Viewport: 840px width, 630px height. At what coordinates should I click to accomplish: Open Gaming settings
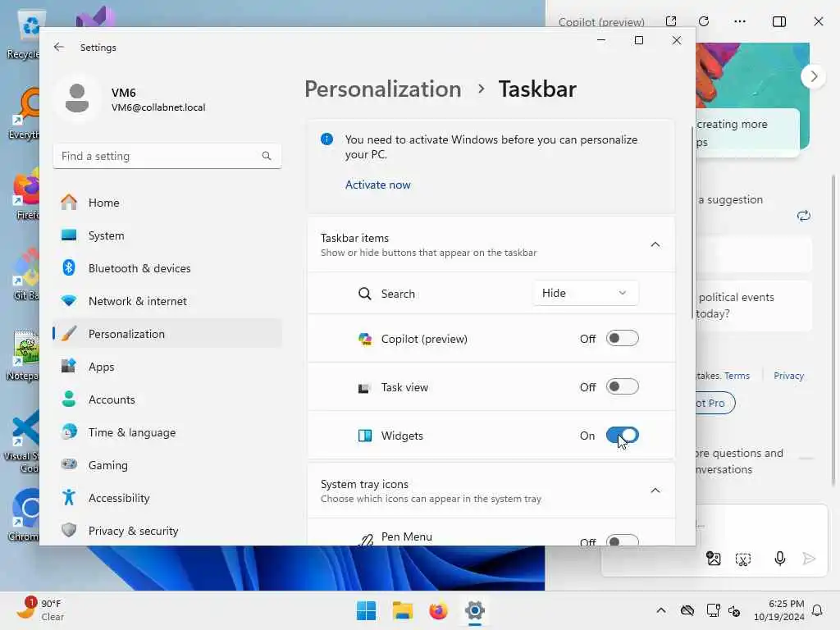(x=167, y=465)
